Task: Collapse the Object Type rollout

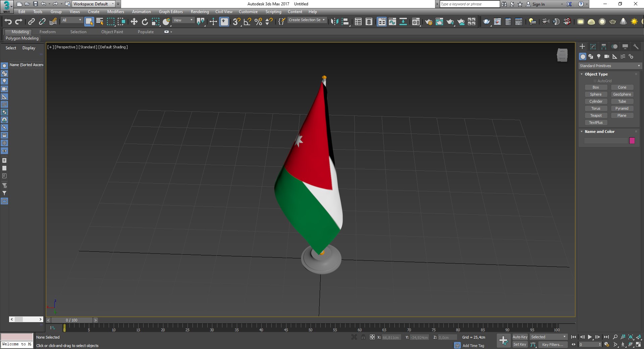Action: click(596, 74)
